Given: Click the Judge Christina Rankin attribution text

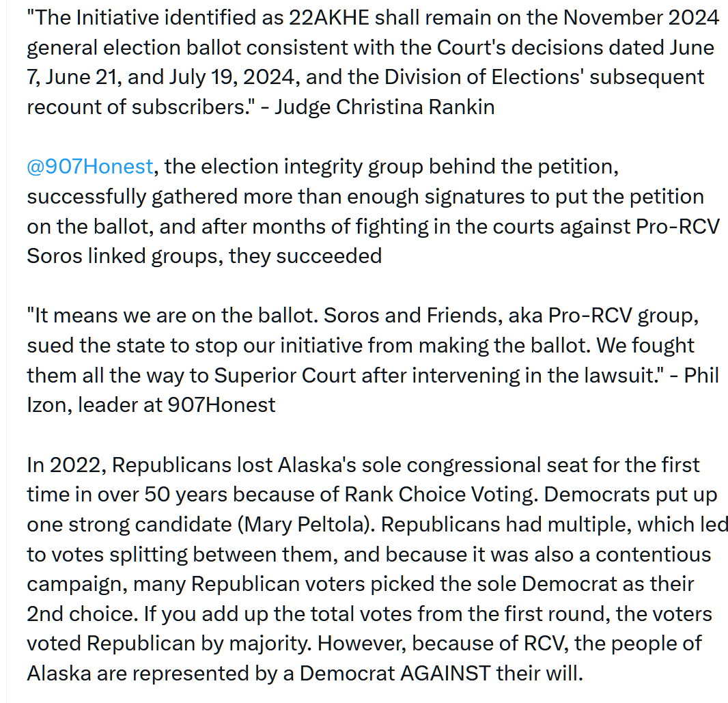Looking at the screenshot, I should [x=384, y=107].
